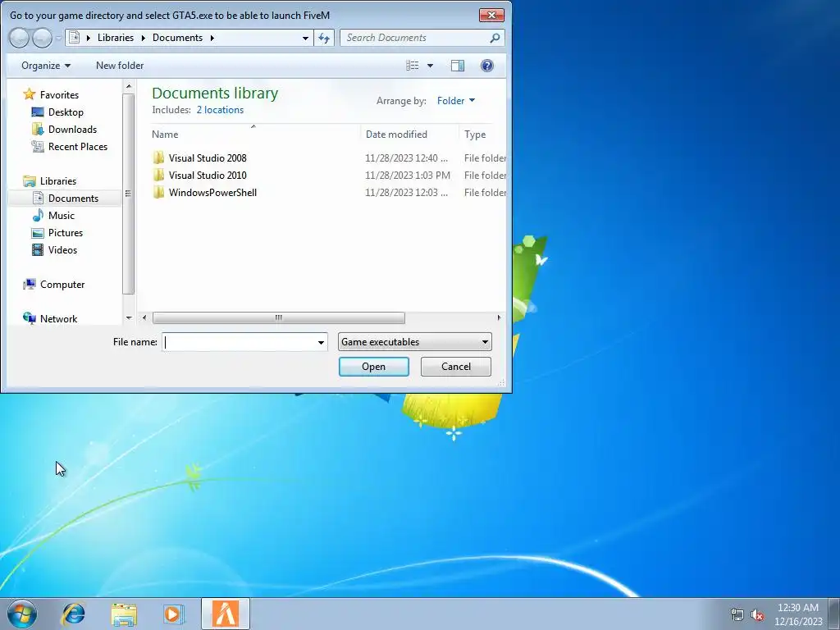Open the address bar history dropdown
Viewport: 840px width, 630px height.
pyautogui.click(x=305, y=38)
